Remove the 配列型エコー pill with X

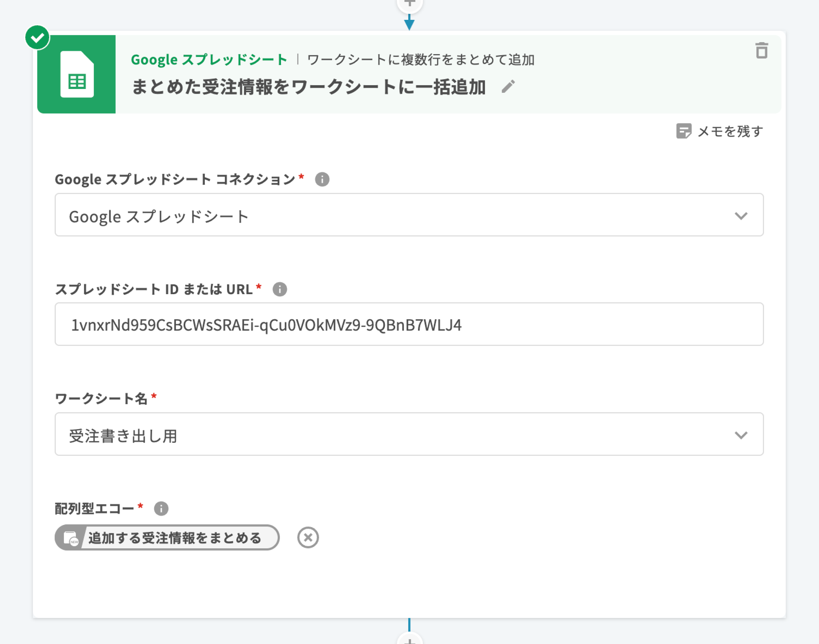click(308, 537)
